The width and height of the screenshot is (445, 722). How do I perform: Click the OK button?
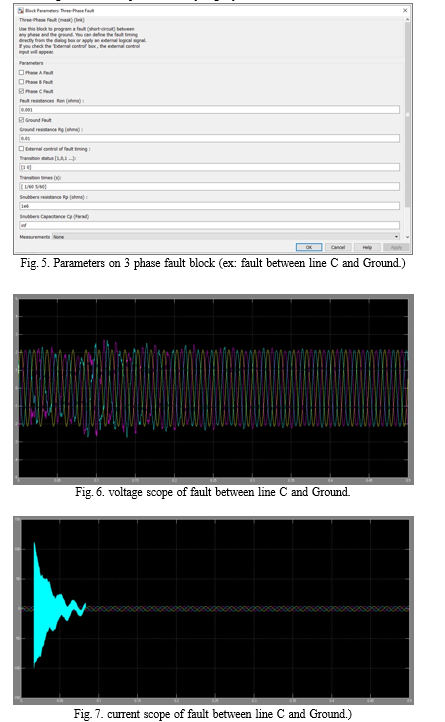[x=309, y=247]
